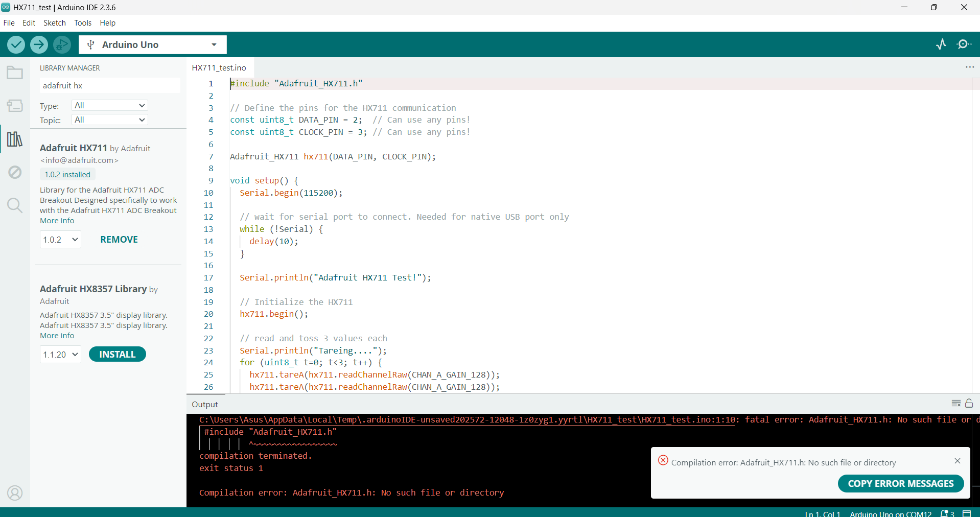This screenshot has height=517, width=980.
Task: Dismiss the compilation error notification
Action: point(957,461)
